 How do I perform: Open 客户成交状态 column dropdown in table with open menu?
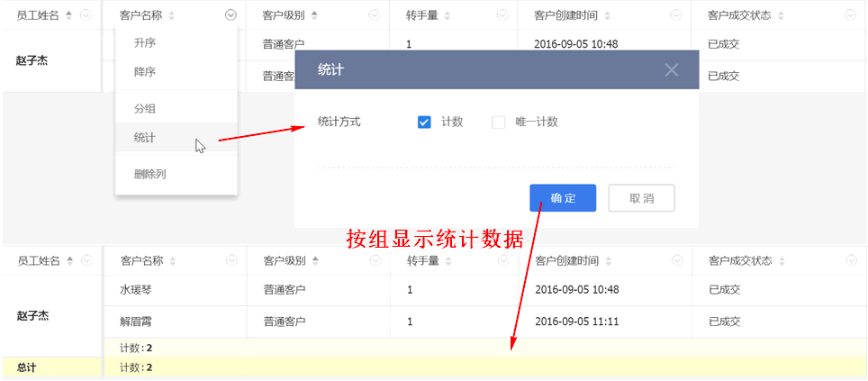tap(851, 15)
